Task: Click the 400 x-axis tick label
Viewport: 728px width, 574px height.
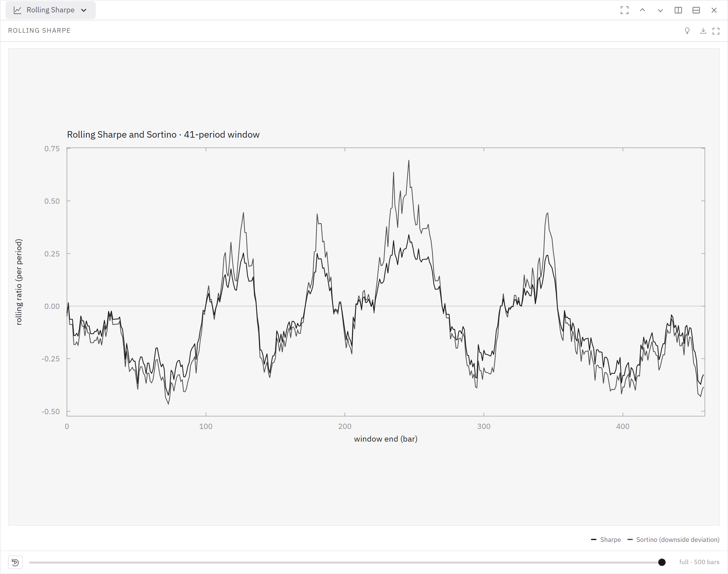Action: [x=623, y=426]
